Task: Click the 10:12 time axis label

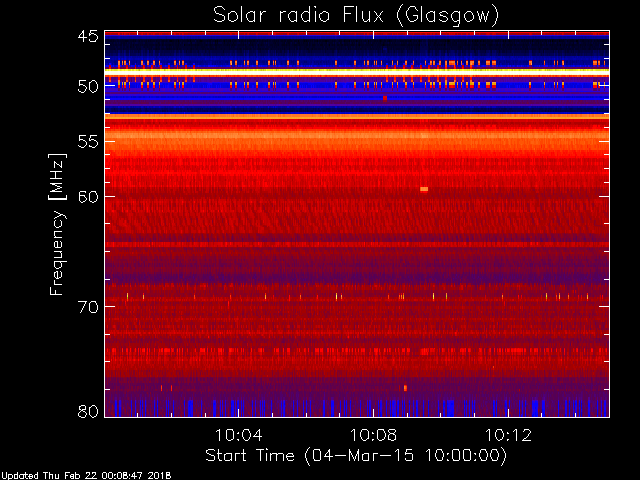Action: tap(508, 435)
